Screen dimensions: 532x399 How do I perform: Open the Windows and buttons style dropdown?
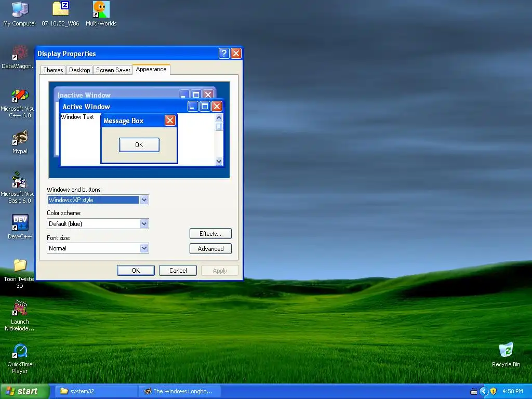[x=144, y=200]
